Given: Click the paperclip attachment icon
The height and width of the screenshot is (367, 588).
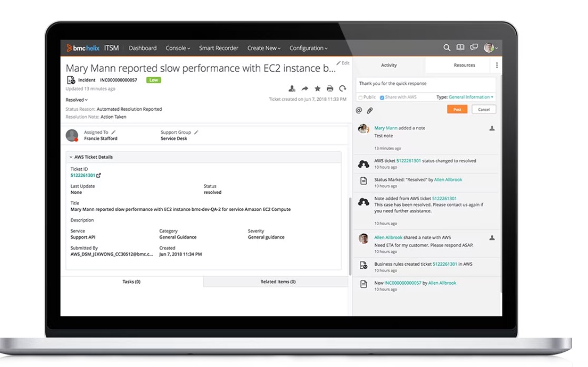Looking at the screenshot, I should click(x=370, y=110).
